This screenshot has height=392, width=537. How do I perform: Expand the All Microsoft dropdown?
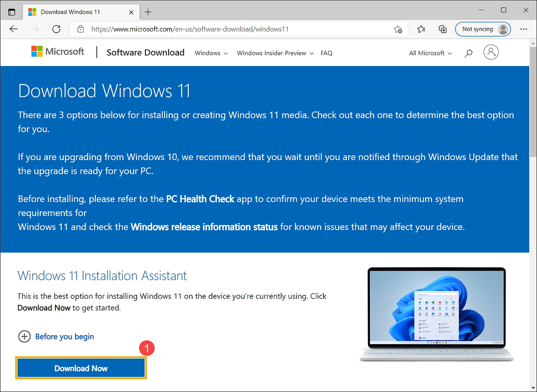click(430, 53)
